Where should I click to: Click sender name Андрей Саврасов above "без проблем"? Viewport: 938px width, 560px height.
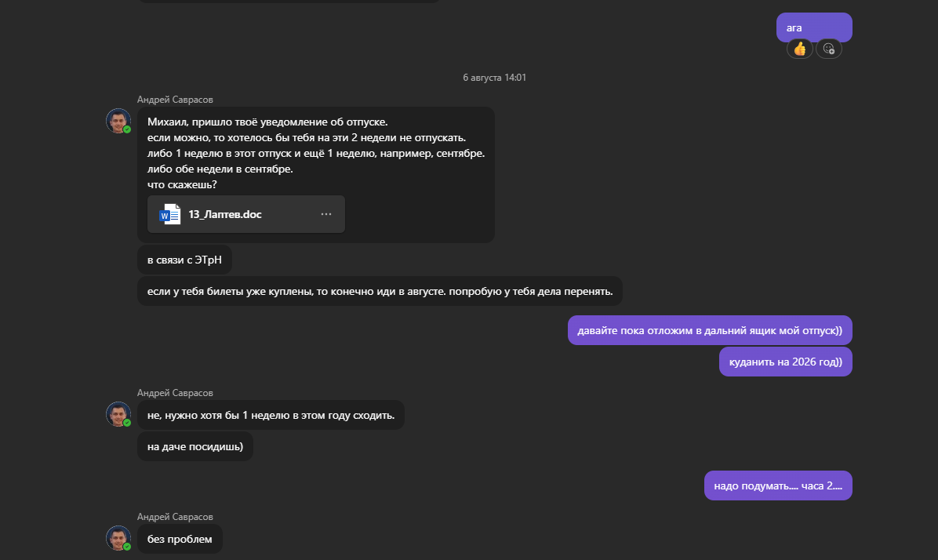pyautogui.click(x=175, y=517)
